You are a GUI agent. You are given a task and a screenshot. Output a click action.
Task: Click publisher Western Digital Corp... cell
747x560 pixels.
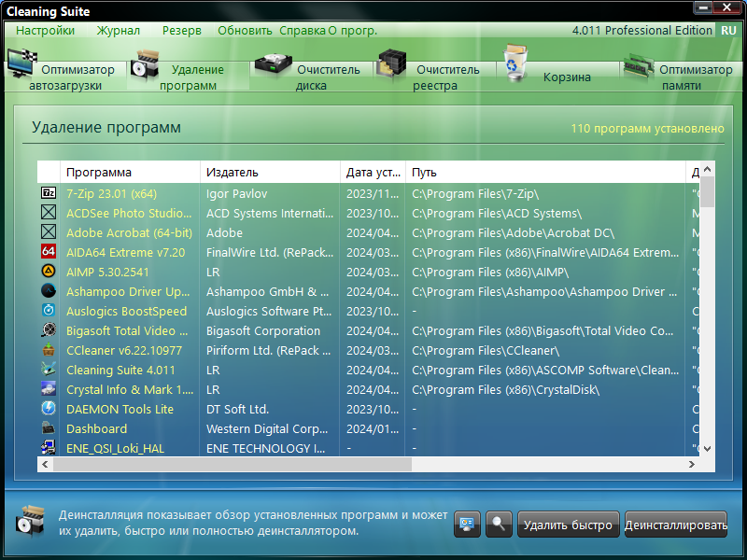click(x=267, y=428)
